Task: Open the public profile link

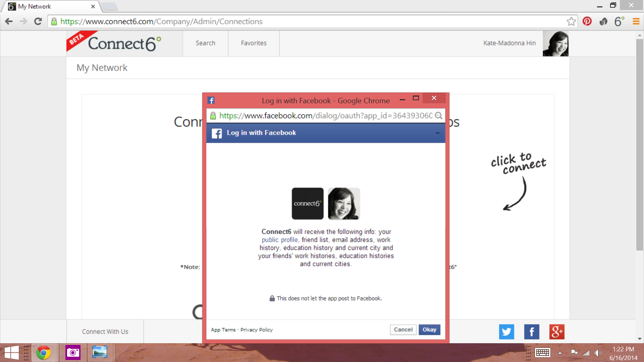Action: pos(280,240)
